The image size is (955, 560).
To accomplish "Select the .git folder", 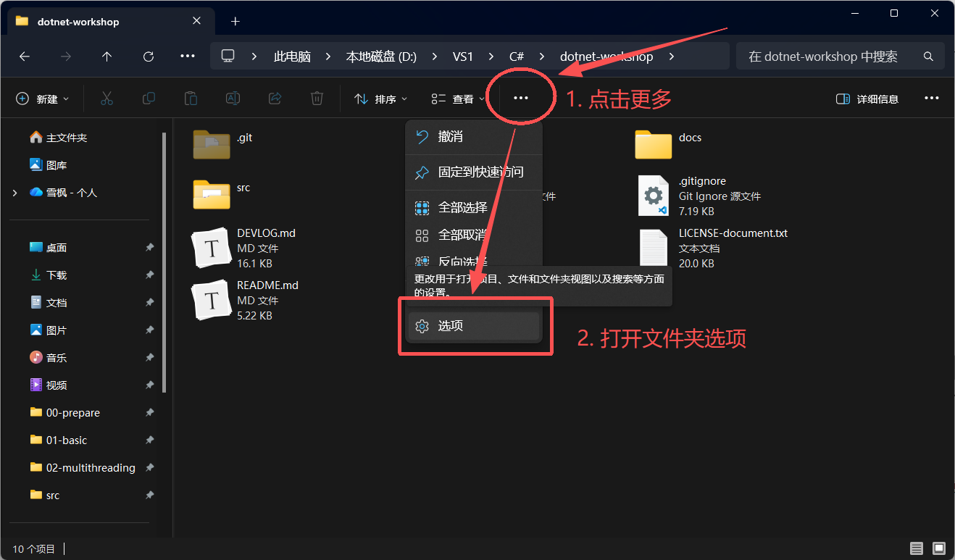I will [x=223, y=144].
